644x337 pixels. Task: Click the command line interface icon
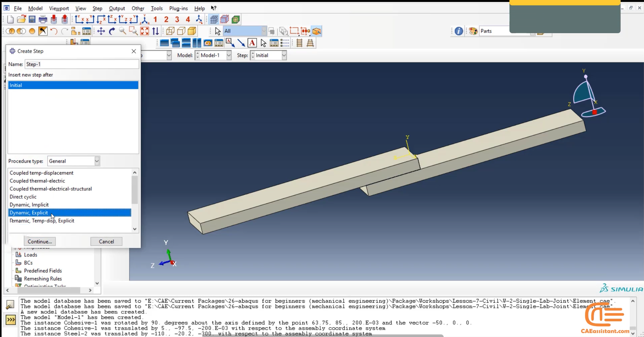tap(11, 319)
